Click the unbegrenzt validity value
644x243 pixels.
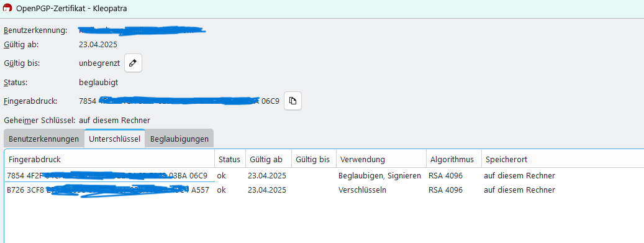(99, 63)
